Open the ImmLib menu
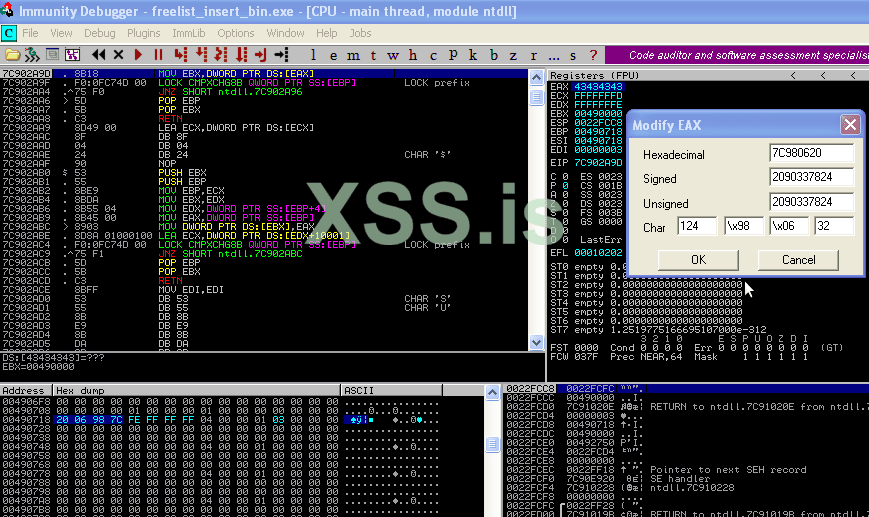Image resolution: width=869 pixels, height=517 pixels. point(189,33)
